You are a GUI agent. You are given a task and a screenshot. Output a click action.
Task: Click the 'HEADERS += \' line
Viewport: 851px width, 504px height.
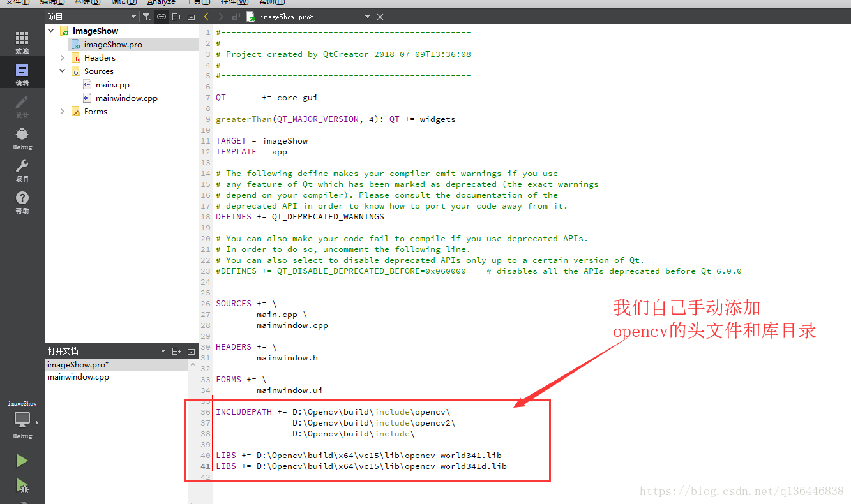[x=246, y=346]
